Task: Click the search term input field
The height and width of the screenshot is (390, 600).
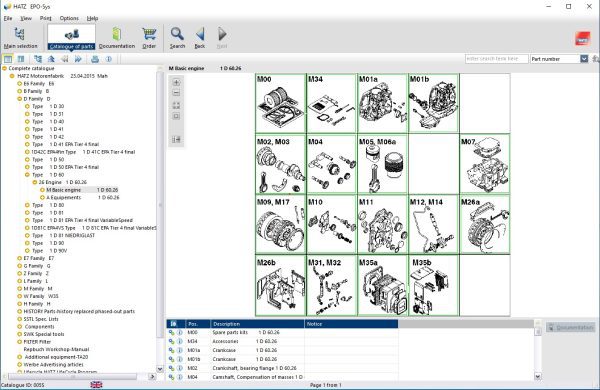Action: click(496, 59)
